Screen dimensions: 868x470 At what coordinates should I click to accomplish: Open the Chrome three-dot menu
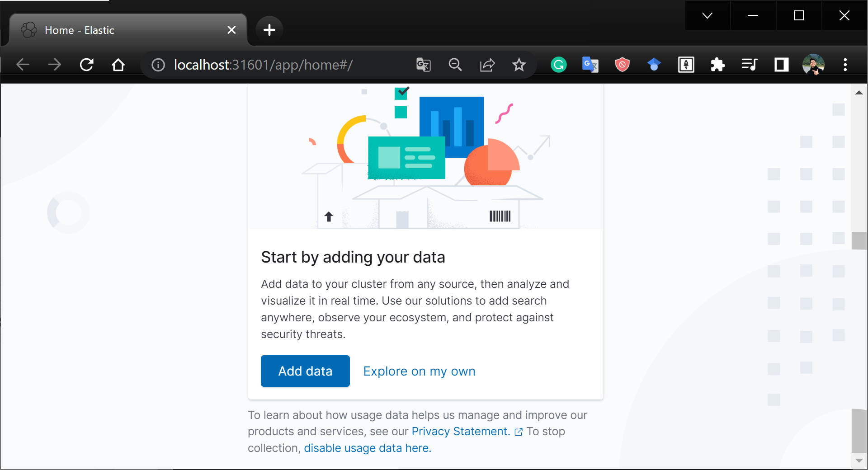point(845,65)
